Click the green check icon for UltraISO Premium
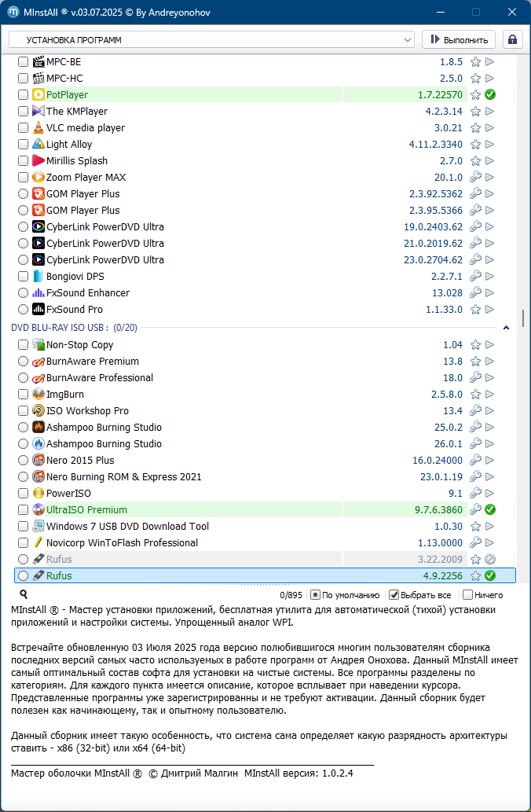 click(489, 509)
